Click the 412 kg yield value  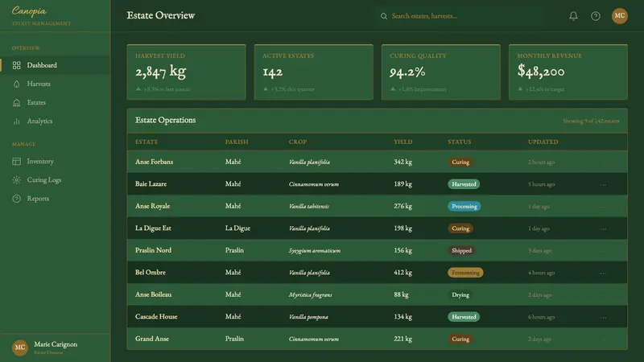pyautogui.click(x=403, y=273)
